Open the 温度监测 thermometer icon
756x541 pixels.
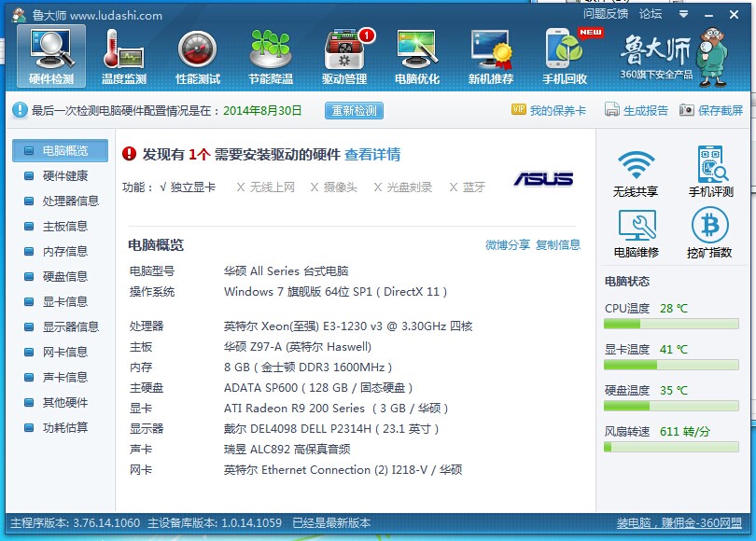pos(124,56)
